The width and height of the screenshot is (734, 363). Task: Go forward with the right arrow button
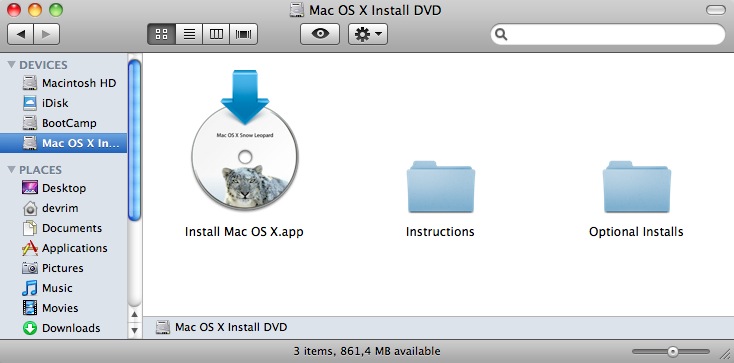pyautogui.click(x=46, y=34)
